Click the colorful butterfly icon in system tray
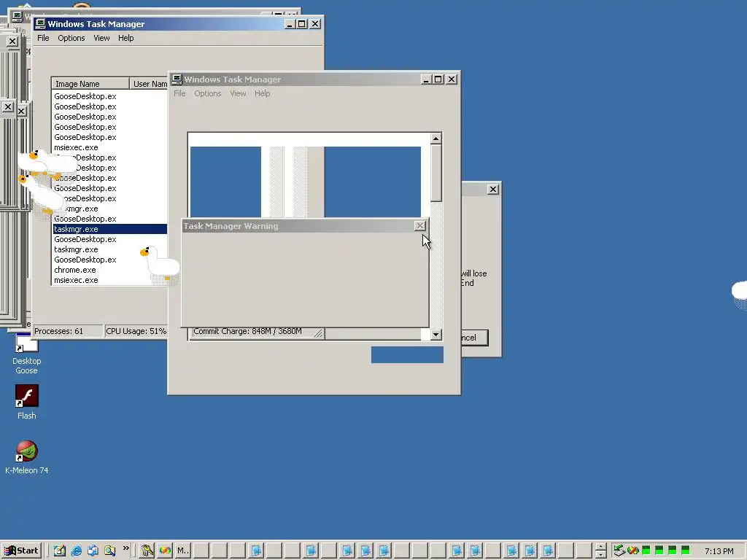 tap(633, 551)
